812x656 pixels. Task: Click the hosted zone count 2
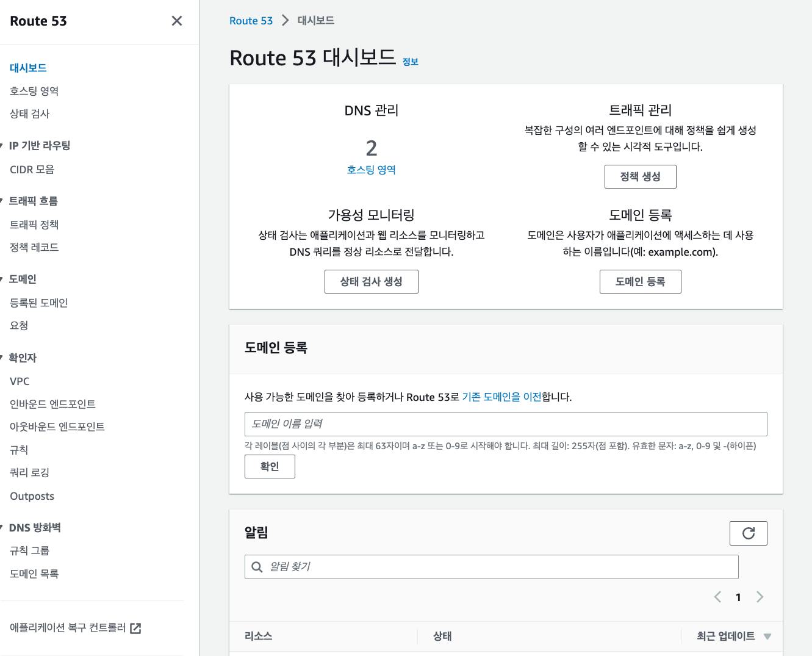point(371,148)
